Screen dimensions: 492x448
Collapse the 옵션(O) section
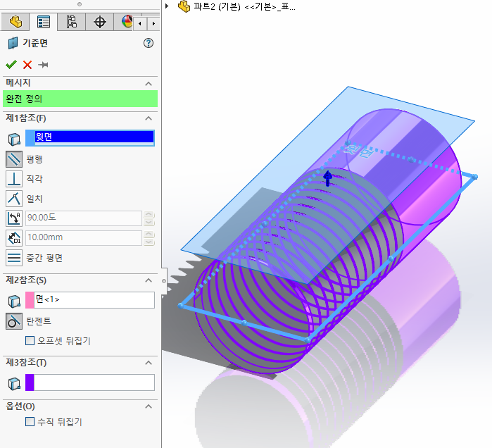coord(149,406)
